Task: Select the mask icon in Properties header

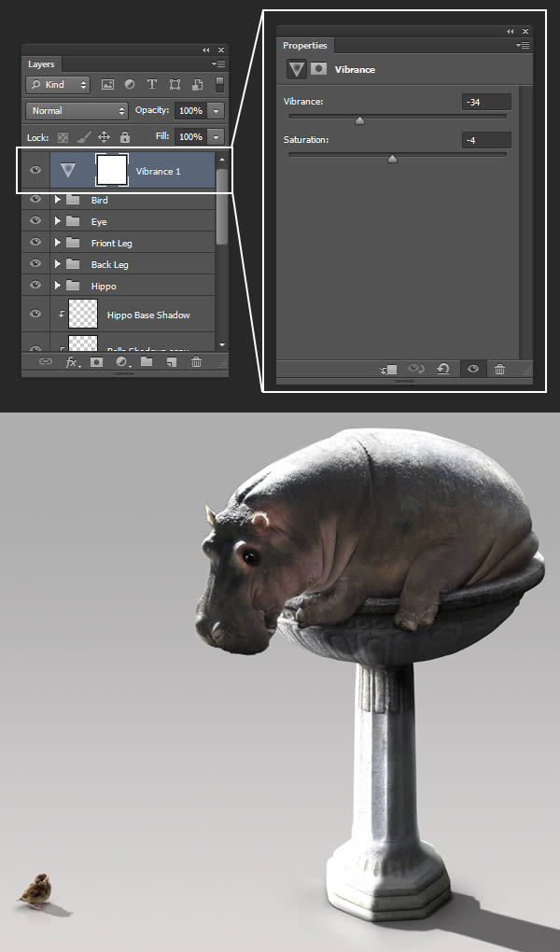Action: coord(319,69)
